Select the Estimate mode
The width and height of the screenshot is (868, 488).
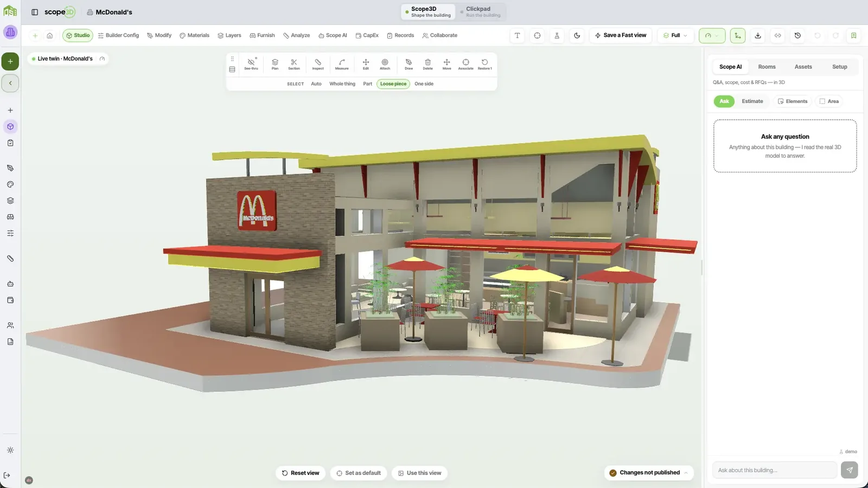(752, 101)
